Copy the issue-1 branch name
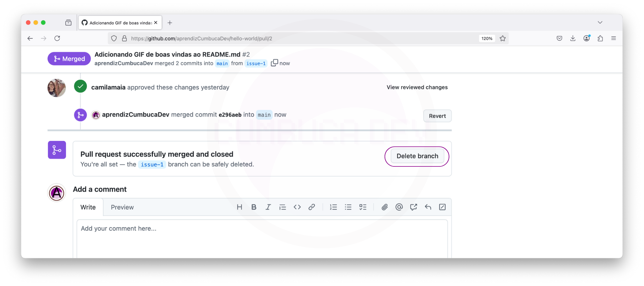Image resolution: width=644 pixels, height=286 pixels. tap(274, 63)
